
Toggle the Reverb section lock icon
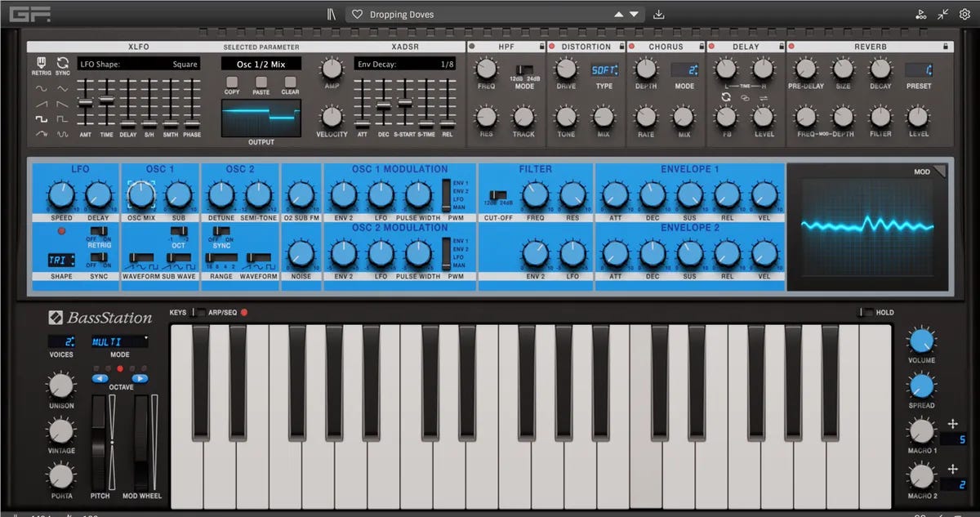pyautogui.click(x=945, y=47)
